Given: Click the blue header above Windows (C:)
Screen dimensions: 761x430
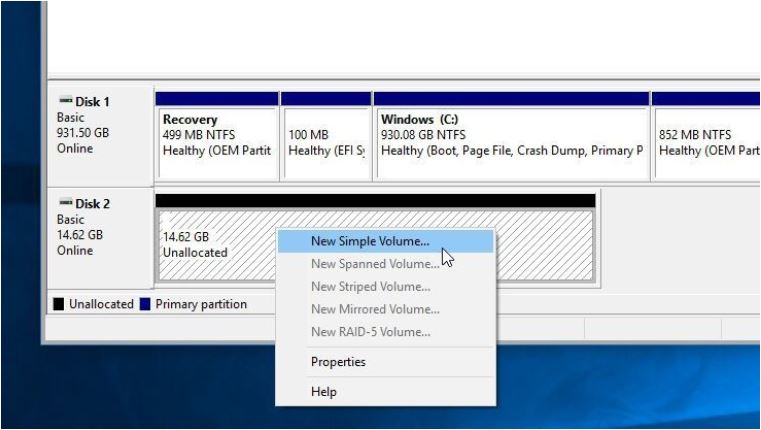Looking at the screenshot, I should coord(512,99).
